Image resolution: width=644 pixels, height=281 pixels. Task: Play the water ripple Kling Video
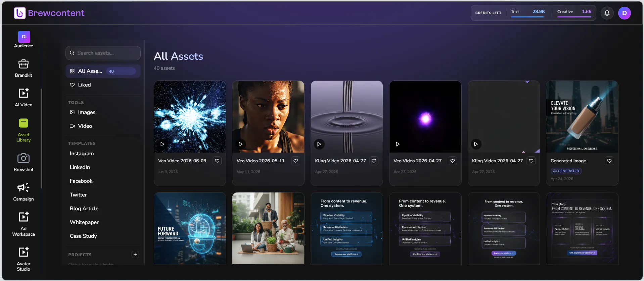(319, 144)
